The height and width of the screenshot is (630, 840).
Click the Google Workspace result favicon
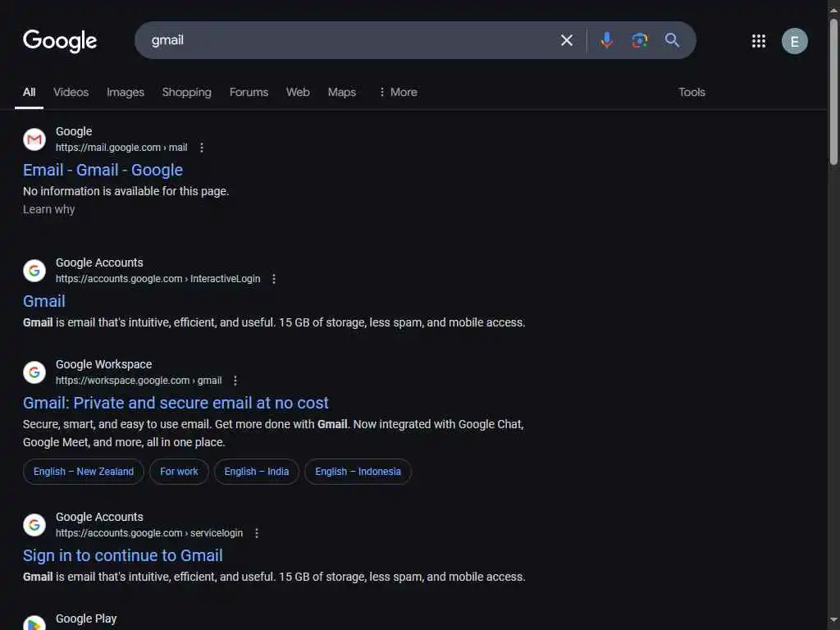[x=34, y=372]
